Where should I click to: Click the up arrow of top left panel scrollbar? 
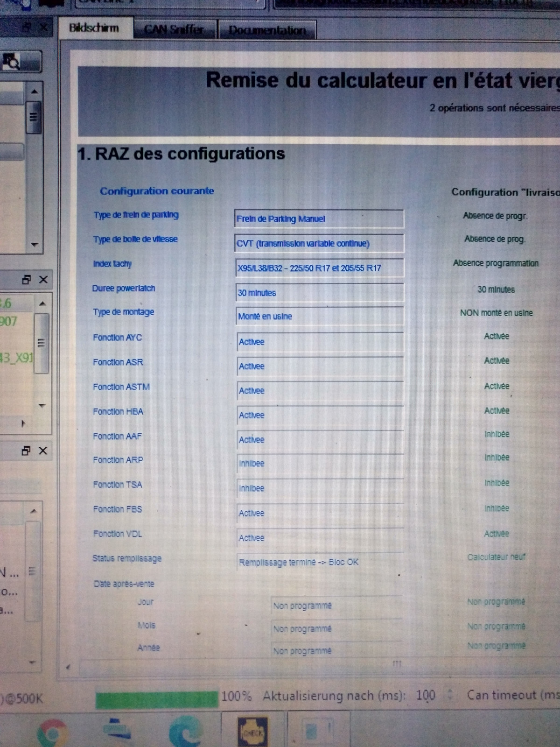coord(34,92)
